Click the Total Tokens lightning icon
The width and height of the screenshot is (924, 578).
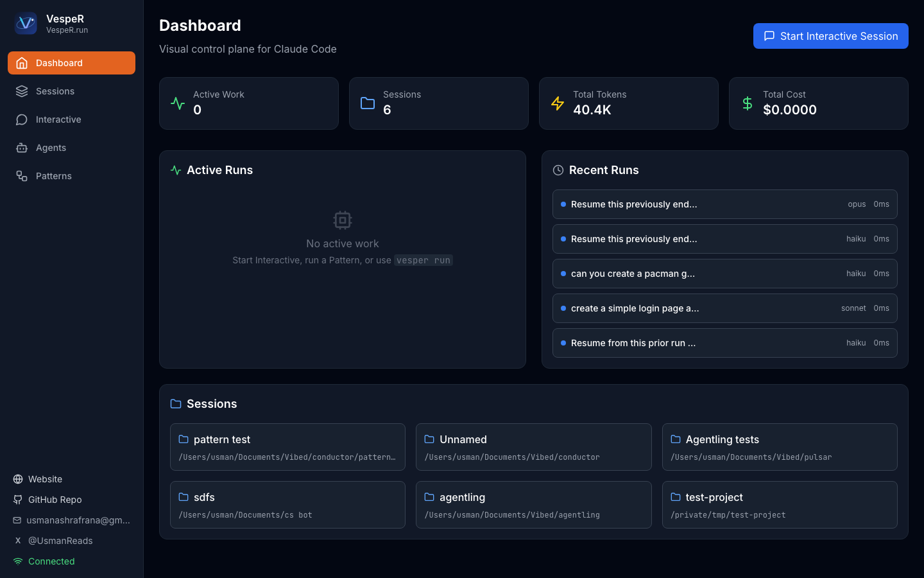[x=557, y=103]
